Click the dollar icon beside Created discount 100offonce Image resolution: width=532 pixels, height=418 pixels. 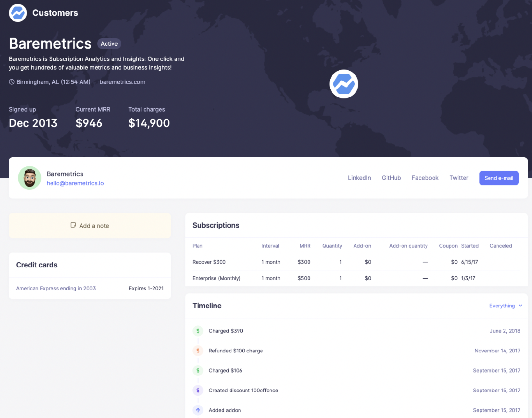pos(198,390)
